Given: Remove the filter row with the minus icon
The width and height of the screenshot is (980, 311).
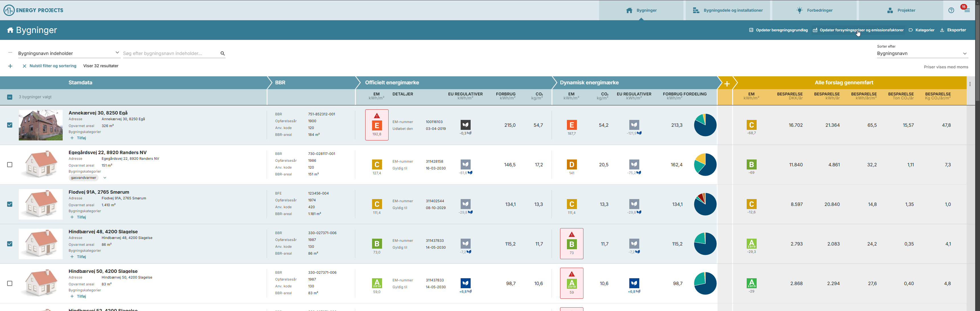Looking at the screenshot, I should (x=10, y=53).
